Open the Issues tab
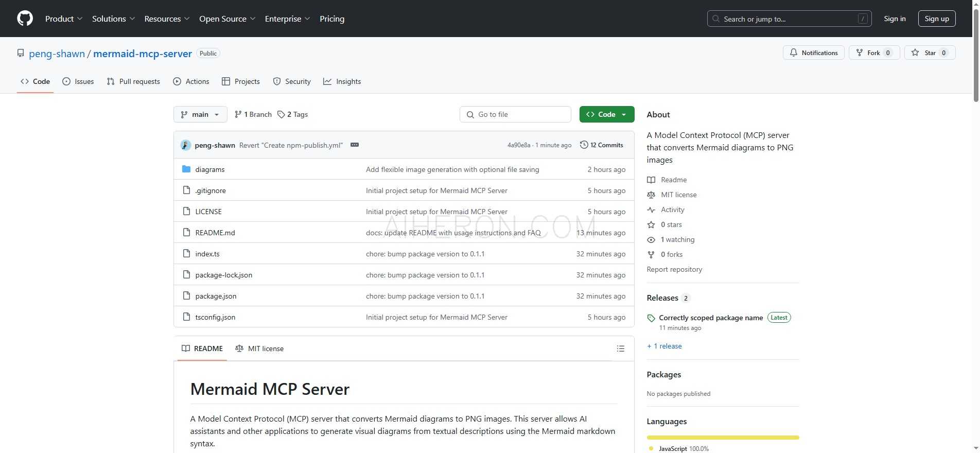The image size is (980, 453). 78,81
